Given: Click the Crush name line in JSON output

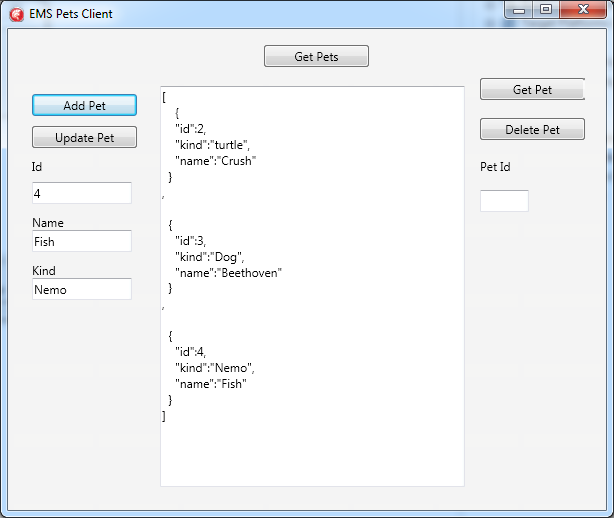Looking at the screenshot, I should [x=215, y=161].
